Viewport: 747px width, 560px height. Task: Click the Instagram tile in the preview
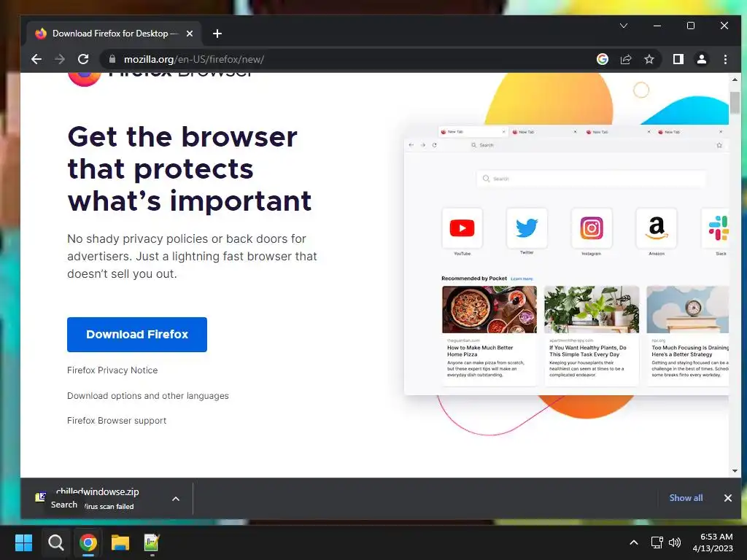(592, 228)
